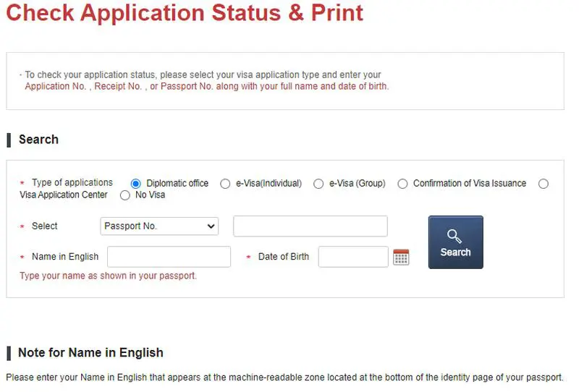Click the Type of applications label
The width and height of the screenshot is (579, 392).
(x=72, y=183)
